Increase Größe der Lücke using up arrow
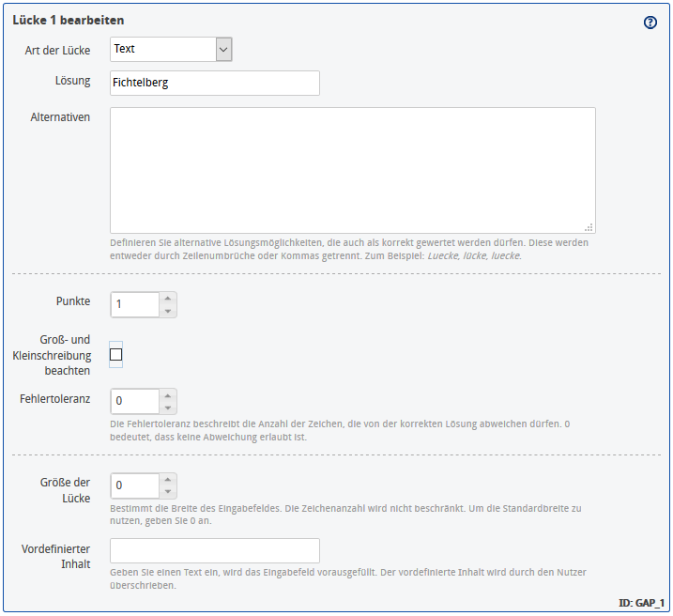The width and height of the screenshot is (673, 616). [x=168, y=480]
